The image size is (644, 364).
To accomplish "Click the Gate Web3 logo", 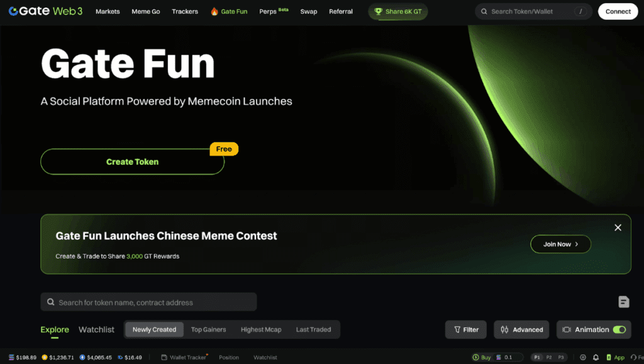I will click(x=45, y=11).
